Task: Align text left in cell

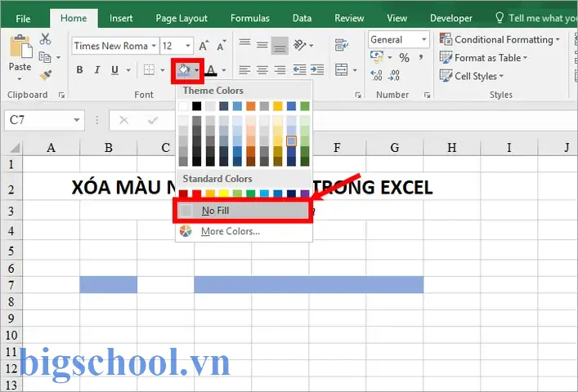Action: [x=244, y=69]
